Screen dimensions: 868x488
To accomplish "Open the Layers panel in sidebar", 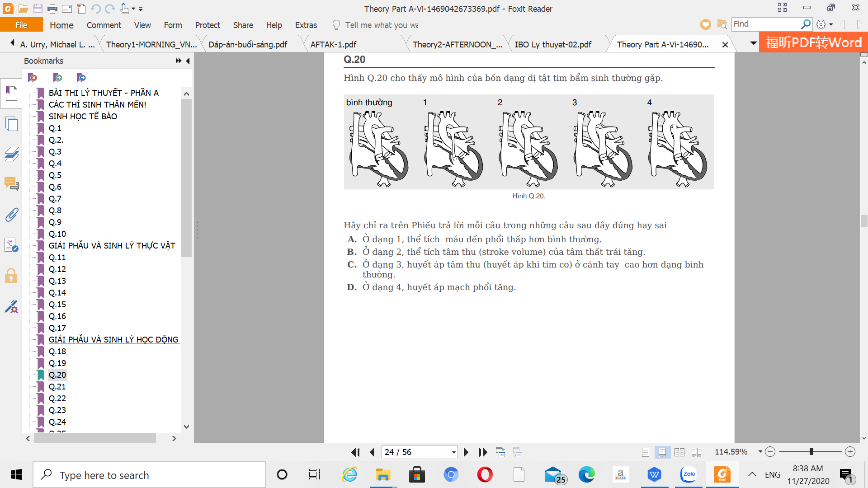I will point(12,154).
